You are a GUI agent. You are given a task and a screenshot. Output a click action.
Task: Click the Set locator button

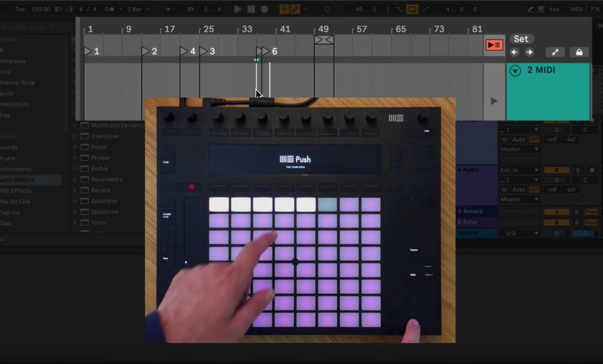point(521,39)
